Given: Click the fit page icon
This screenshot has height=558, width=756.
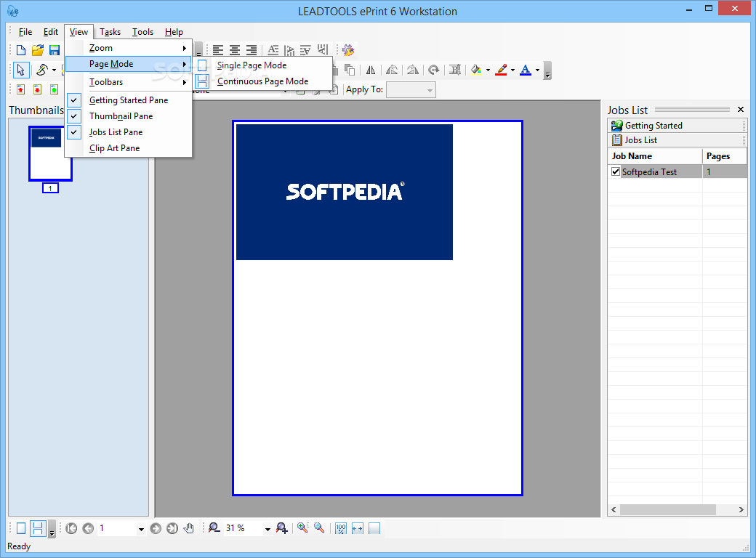Looking at the screenshot, I should pos(374,529).
